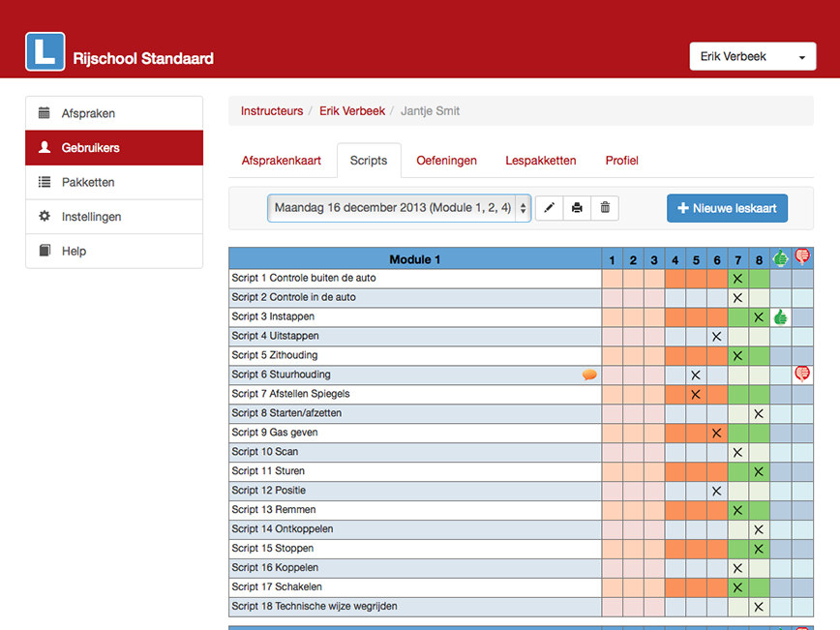Toggle the X mark for Script 7 Afstellen Spiegels
This screenshot has width=840, height=630.
(x=695, y=394)
